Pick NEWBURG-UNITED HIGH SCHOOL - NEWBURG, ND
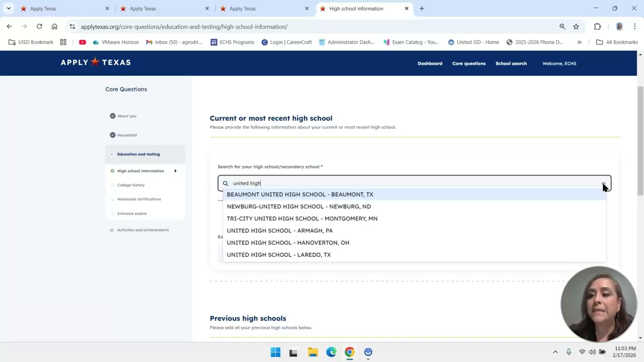The width and height of the screenshot is (644, 362). point(414,207)
